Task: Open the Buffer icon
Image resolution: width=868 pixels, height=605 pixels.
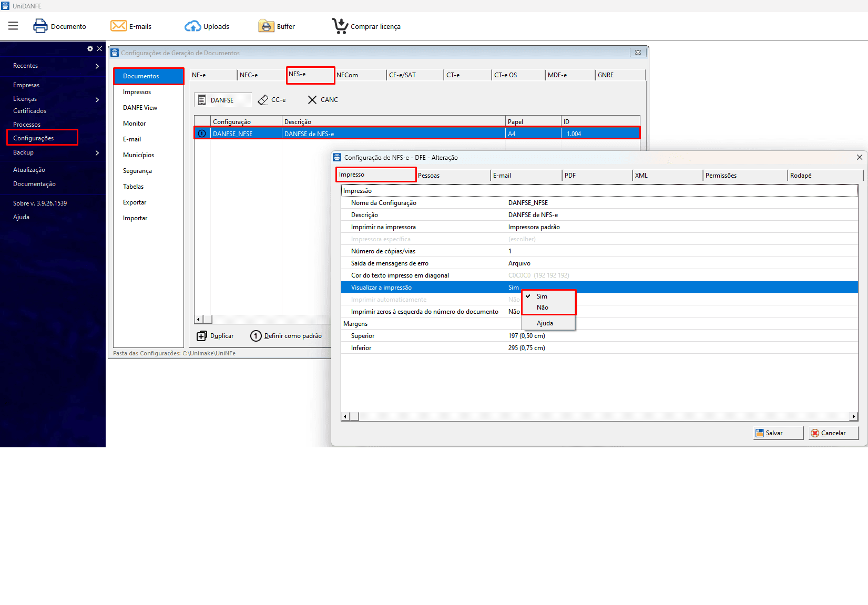Action: (267, 26)
